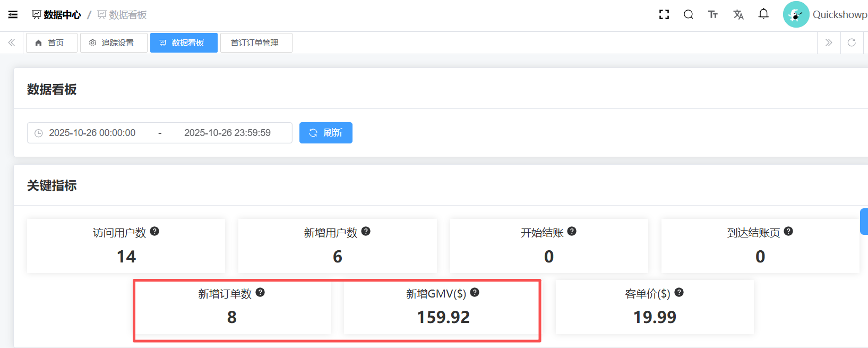Open the 首订订单管理 tab

tap(255, 43)
